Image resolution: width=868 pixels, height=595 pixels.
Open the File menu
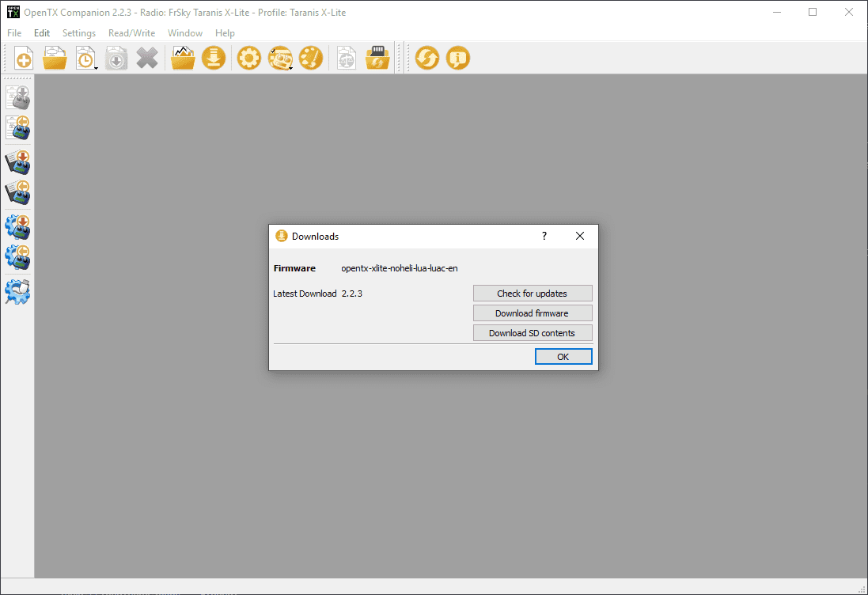coord(14,33)
